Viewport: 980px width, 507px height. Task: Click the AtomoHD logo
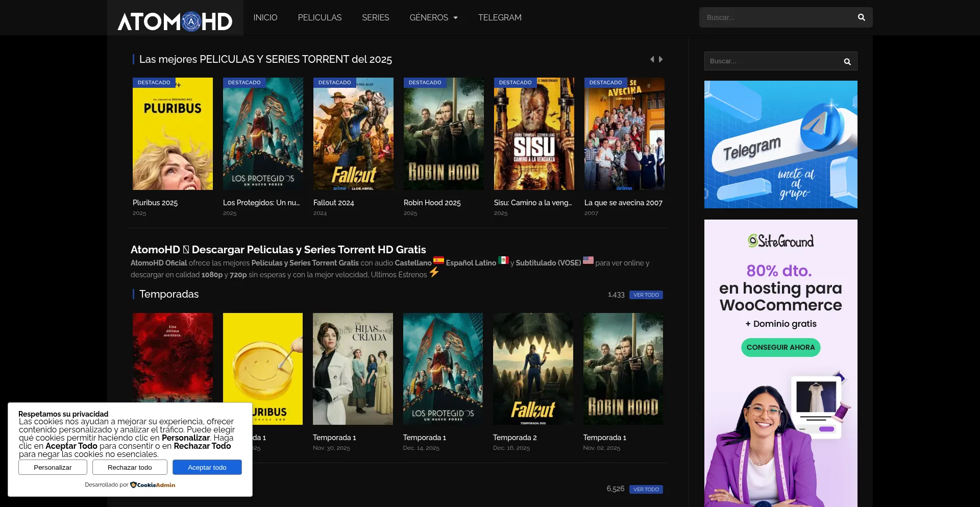tap(175, 21)
